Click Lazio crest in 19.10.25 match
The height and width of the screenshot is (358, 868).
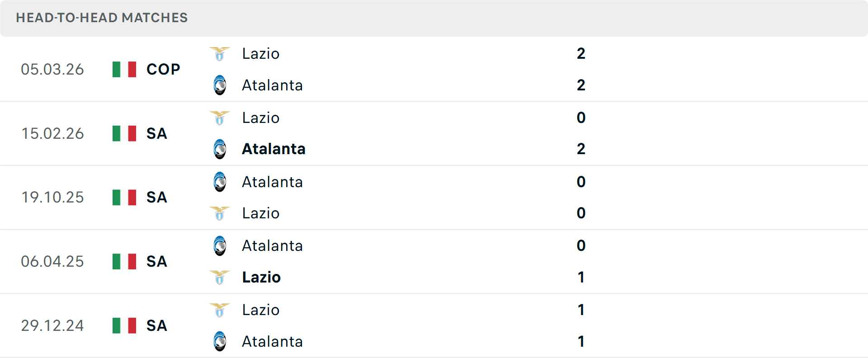[220, 213]
